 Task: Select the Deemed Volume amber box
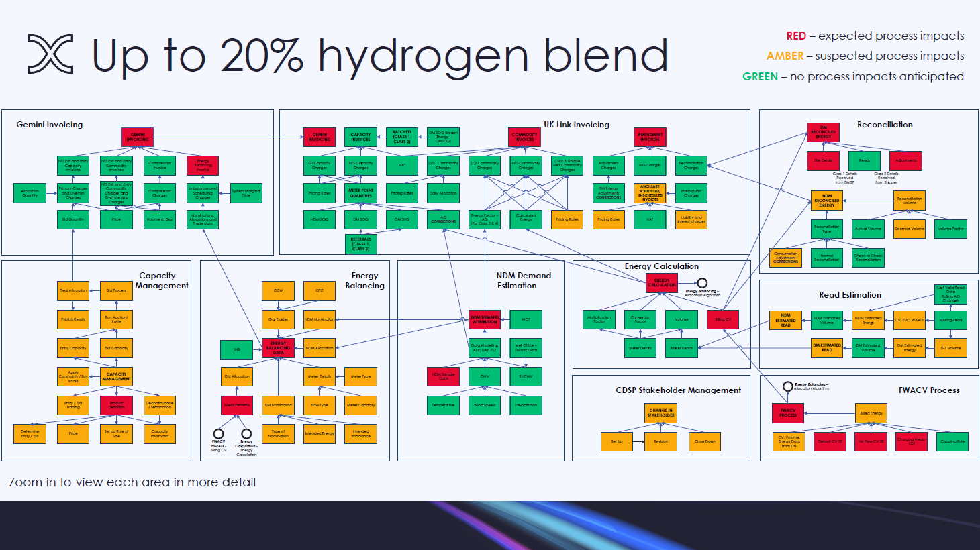910,229
